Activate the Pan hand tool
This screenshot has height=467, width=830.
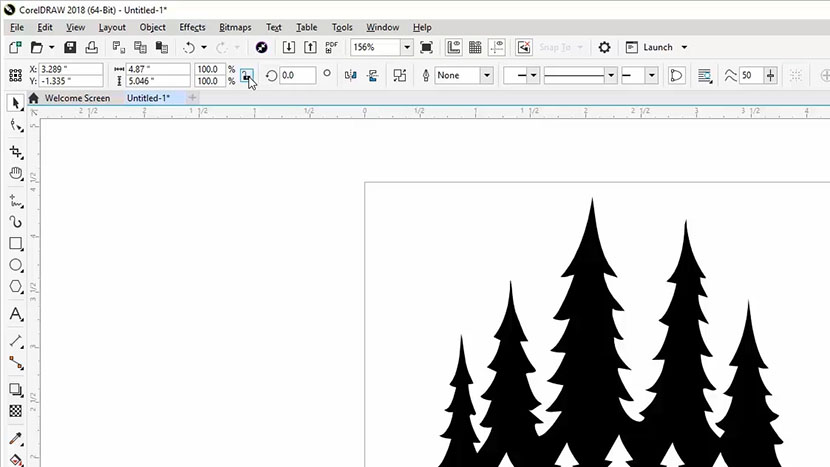pos(16,174)
